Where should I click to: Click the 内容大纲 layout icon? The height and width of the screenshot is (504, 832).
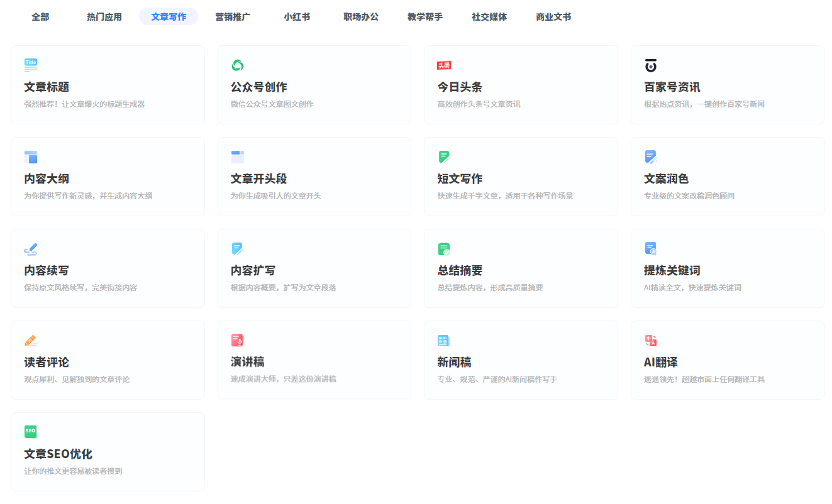31,157
